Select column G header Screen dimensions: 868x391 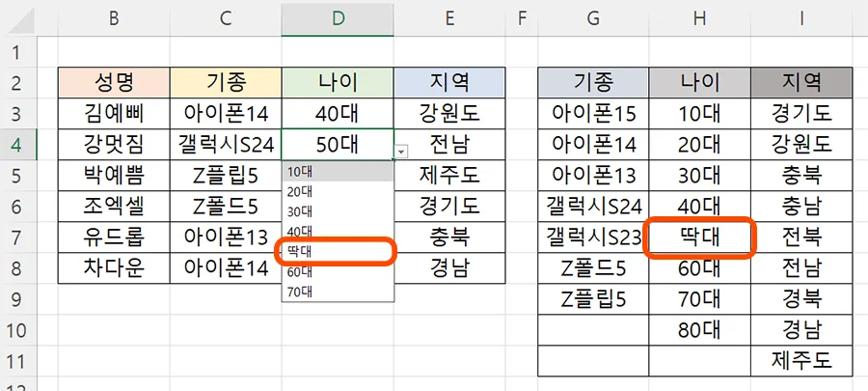coord(593,18)
